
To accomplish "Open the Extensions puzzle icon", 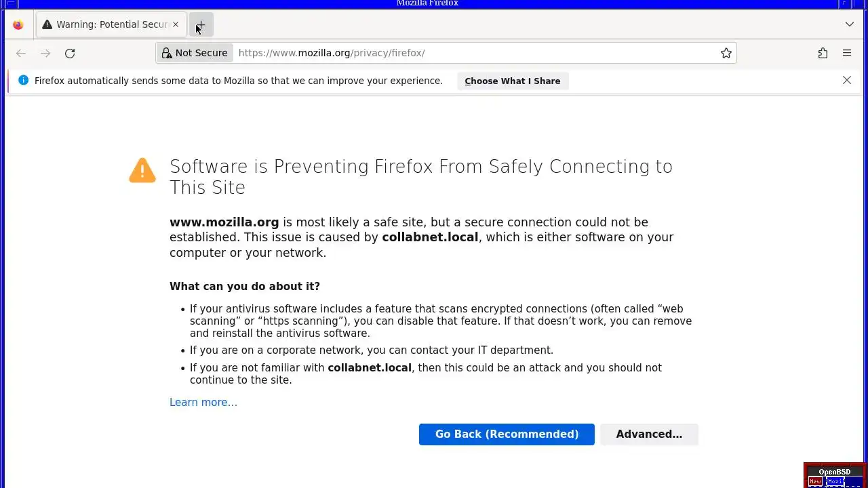I will pos(823,53).
